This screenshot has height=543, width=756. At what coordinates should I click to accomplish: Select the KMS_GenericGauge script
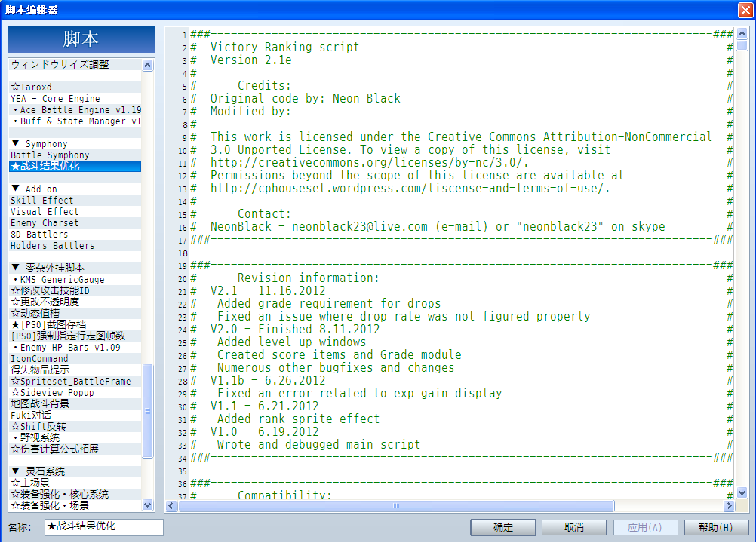coord(75,280)
